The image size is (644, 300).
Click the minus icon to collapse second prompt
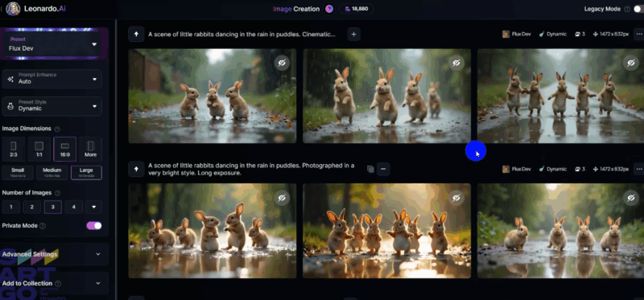coord(383,169)
